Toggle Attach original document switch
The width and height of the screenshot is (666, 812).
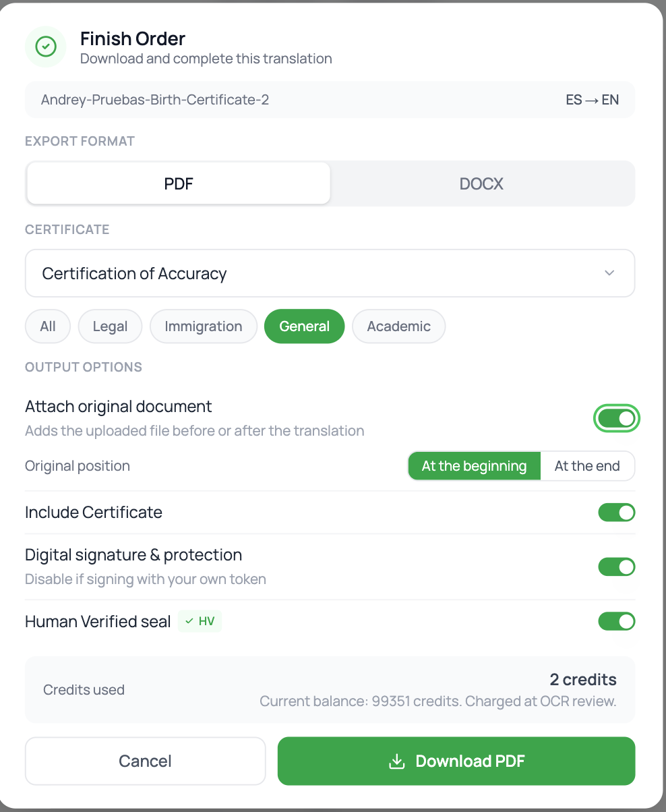click(x=616, y=419)
